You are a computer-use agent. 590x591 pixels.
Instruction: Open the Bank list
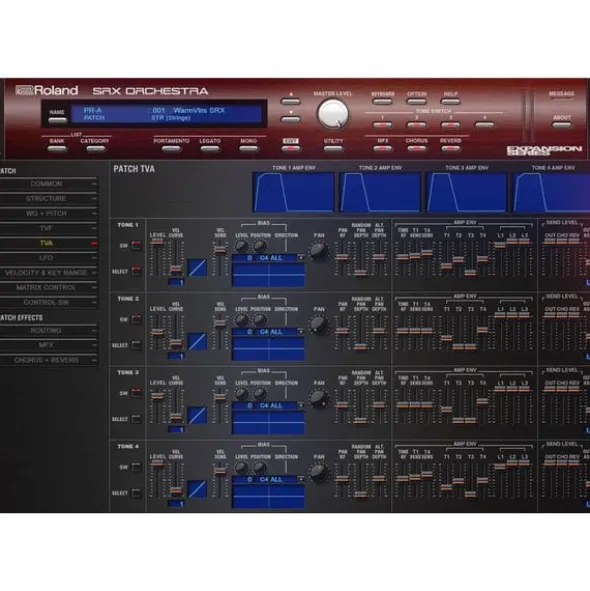point(57,149)
